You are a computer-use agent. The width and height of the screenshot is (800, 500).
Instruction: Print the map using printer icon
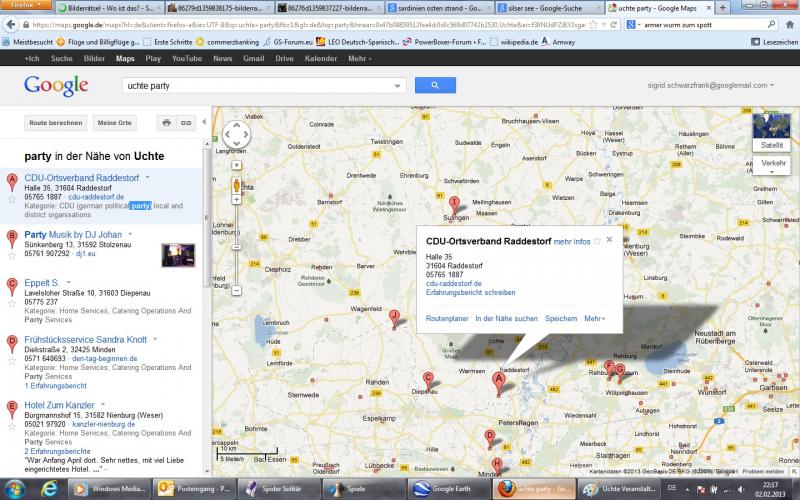click(x=166, y=123)
